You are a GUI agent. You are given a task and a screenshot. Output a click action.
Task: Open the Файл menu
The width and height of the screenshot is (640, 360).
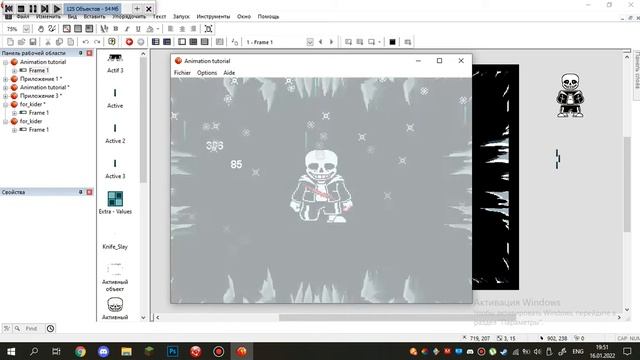tap(23, 17)
